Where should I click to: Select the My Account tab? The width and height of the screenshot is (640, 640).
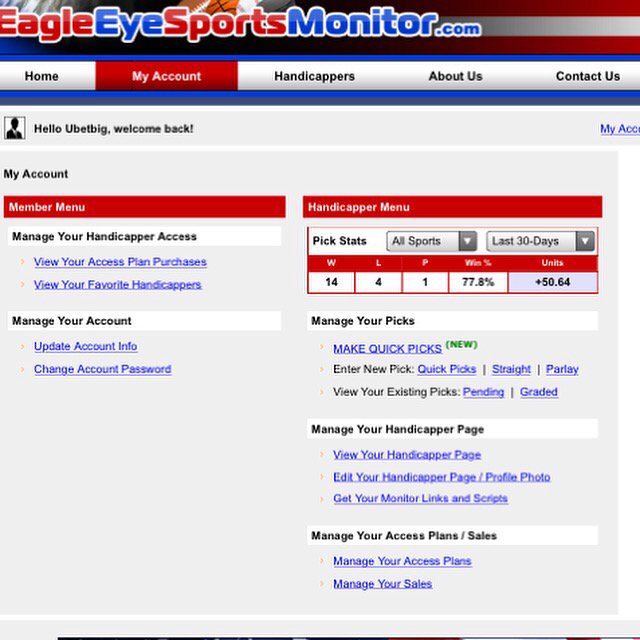(167, 76)
